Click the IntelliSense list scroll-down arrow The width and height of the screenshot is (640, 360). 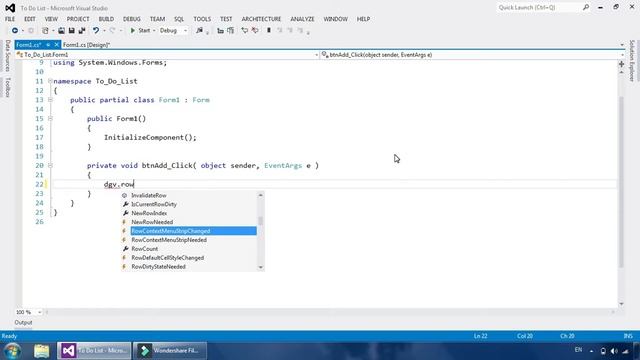[261, 268]
